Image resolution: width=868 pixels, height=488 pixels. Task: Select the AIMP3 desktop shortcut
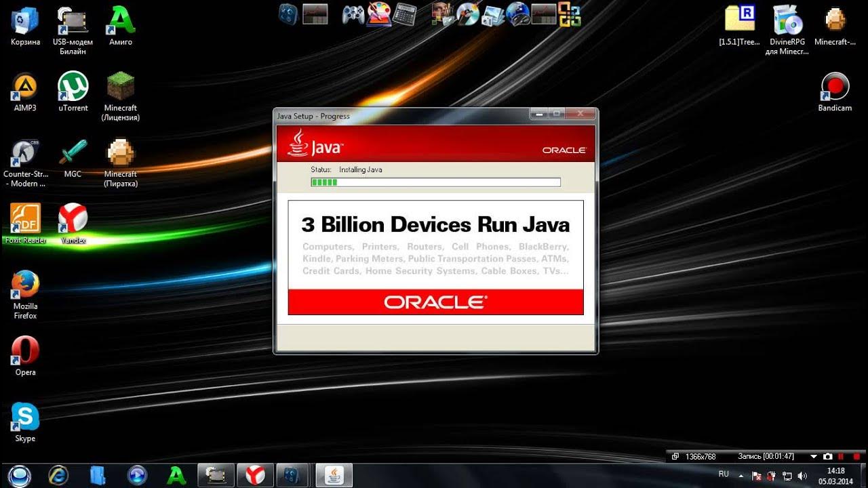tap(25, 92)
